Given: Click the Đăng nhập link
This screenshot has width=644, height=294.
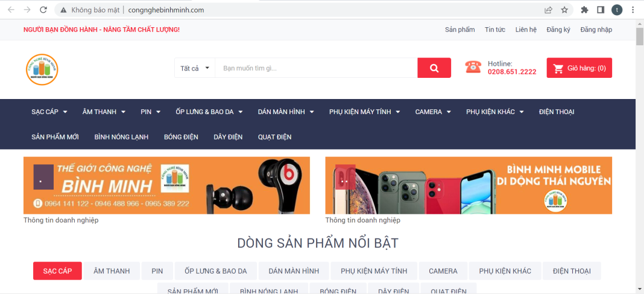Looking at the screenshot, I should coord(596,30).
